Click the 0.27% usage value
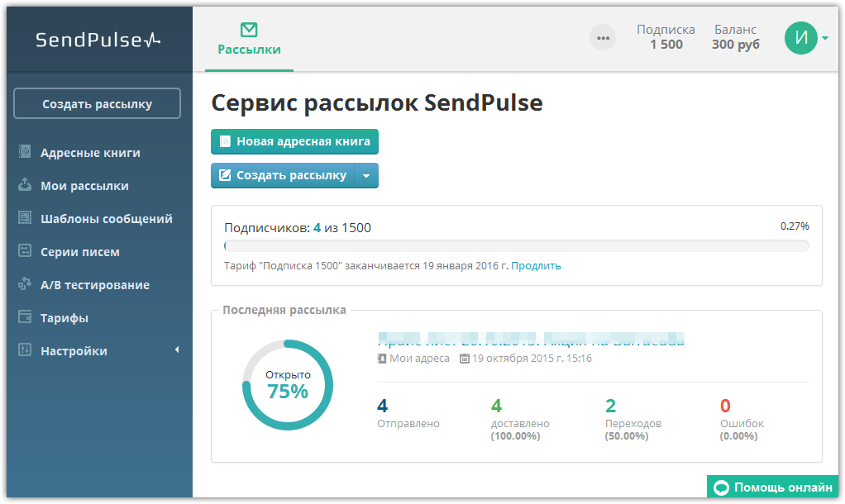This screenshot has width=845, height=504. 795,226
